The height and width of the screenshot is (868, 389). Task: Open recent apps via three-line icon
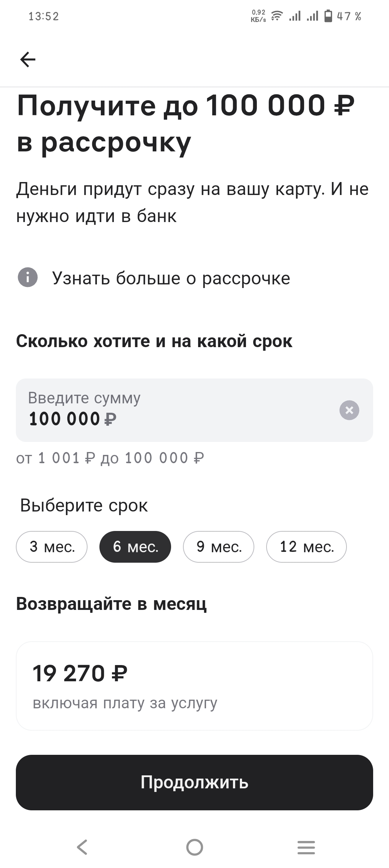pos(306,847)
